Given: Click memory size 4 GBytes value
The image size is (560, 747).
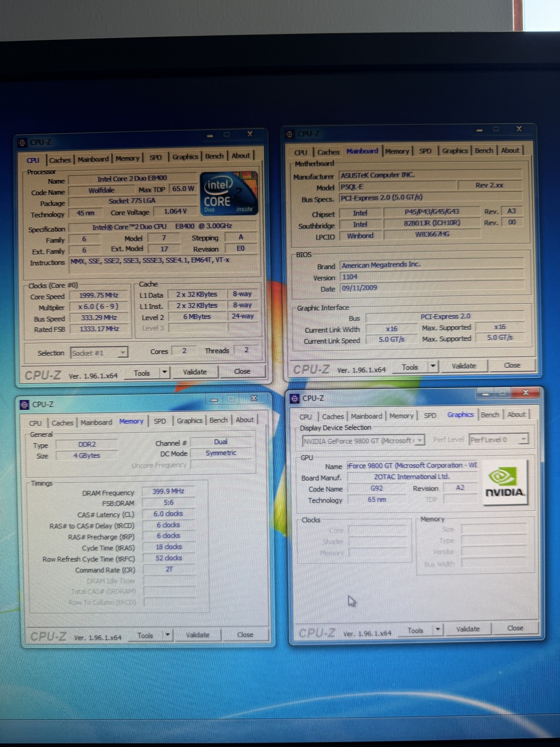Looking at the screenshot, I should coord(87,456).
